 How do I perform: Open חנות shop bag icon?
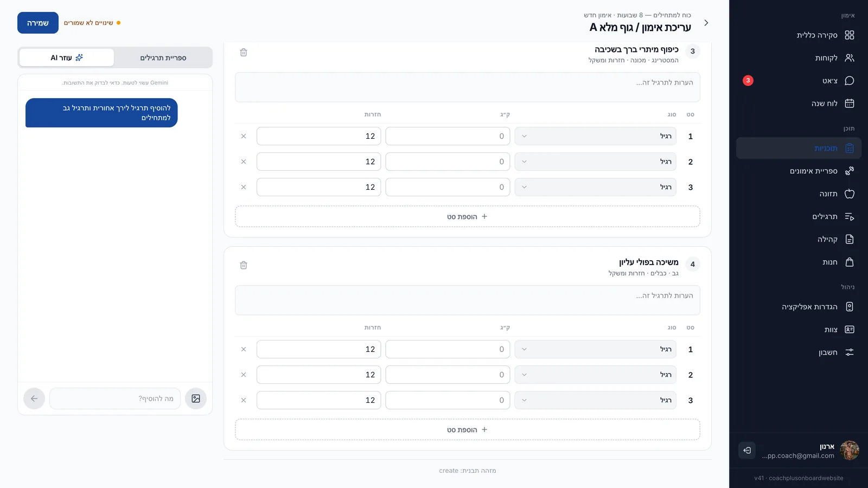(x=850, y=262)
